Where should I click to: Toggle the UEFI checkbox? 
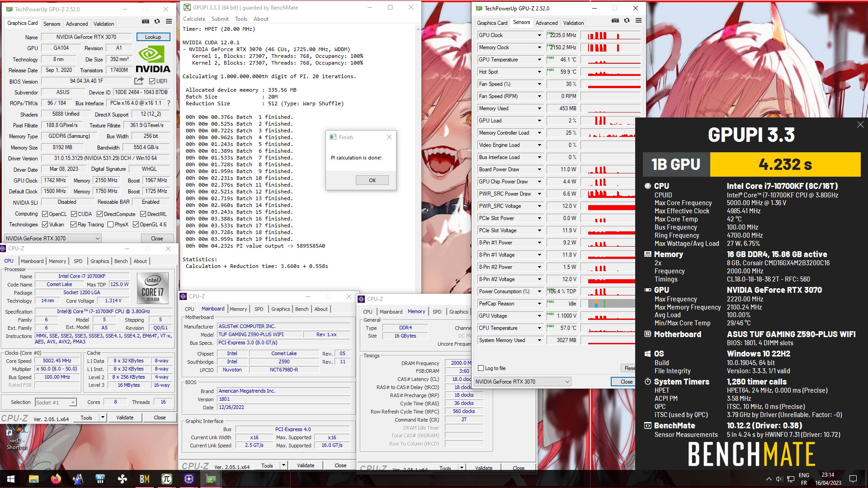point(152,81)
